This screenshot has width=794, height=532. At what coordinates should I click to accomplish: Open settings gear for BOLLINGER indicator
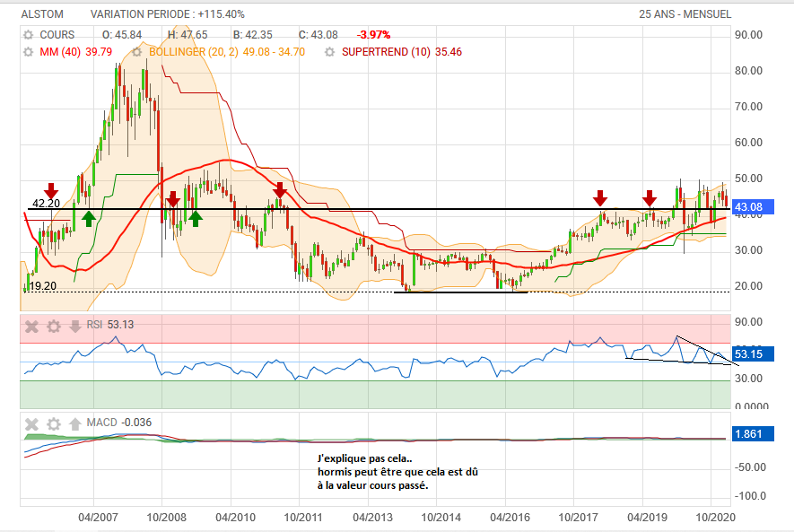(x=136, y=52)
